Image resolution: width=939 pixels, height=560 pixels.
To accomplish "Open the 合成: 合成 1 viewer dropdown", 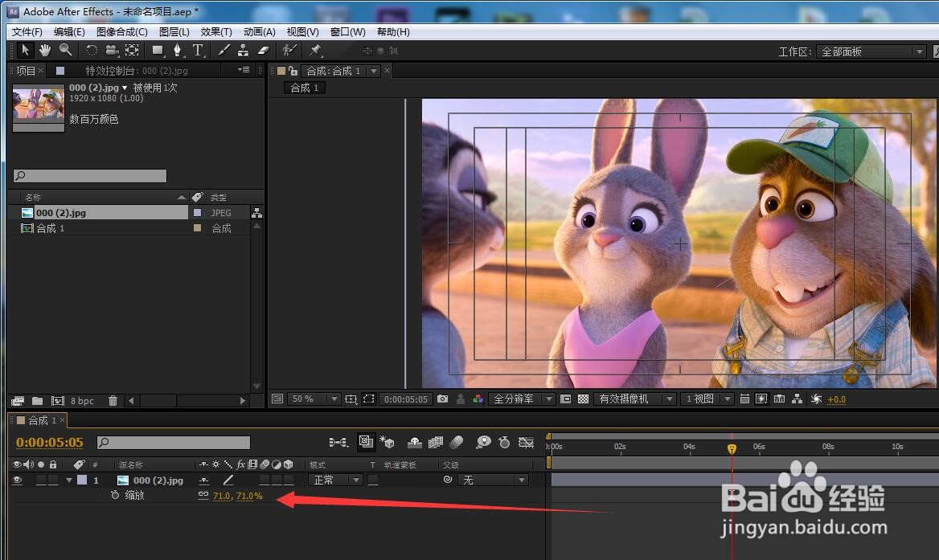I will tap(374, 72).
